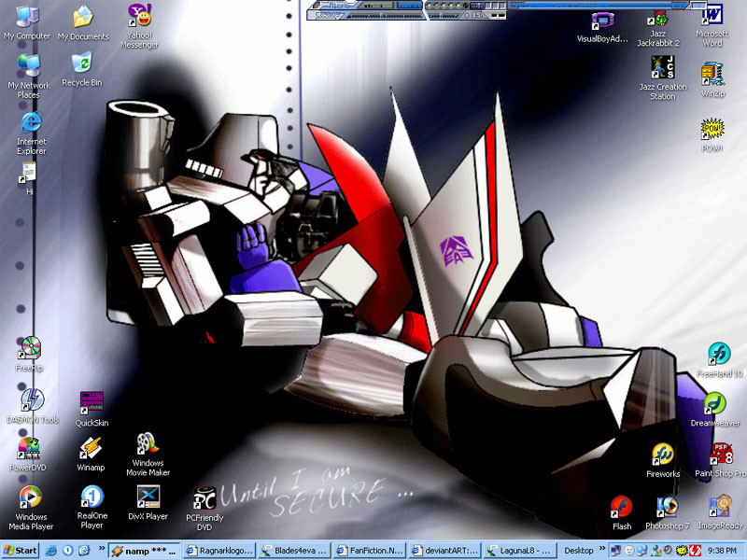Launch Winamp desktop shortcut

coord(91,455)
